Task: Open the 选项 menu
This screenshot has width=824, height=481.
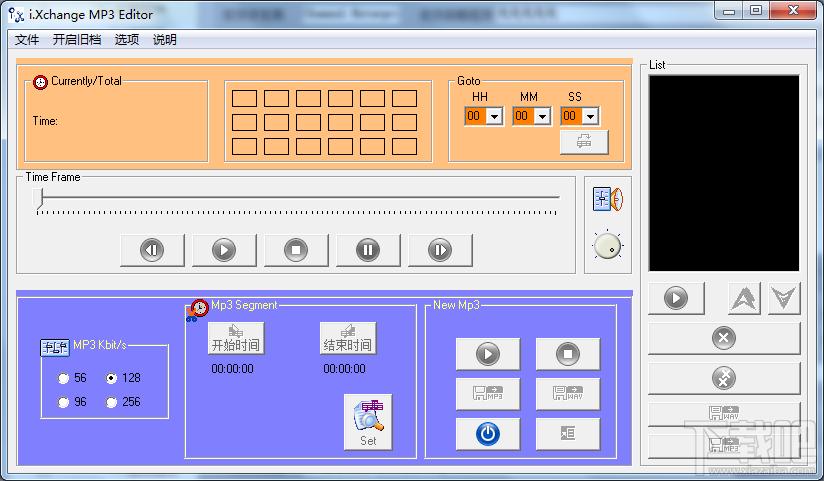Action: click(127, 39)
